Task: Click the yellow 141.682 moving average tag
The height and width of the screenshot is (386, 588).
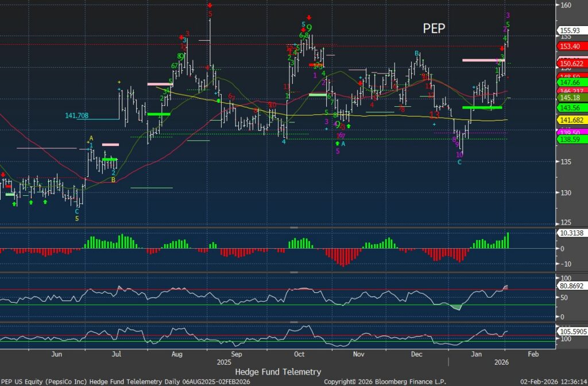Action: click(571, 119)
